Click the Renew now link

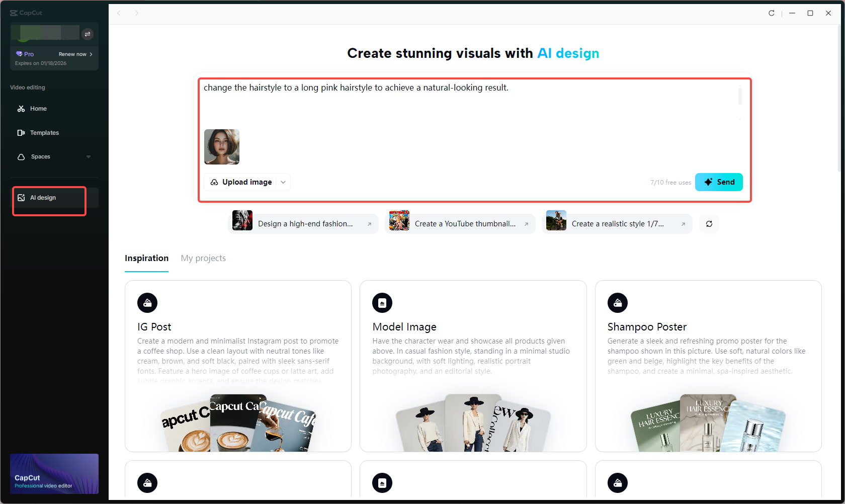(73, 54)
